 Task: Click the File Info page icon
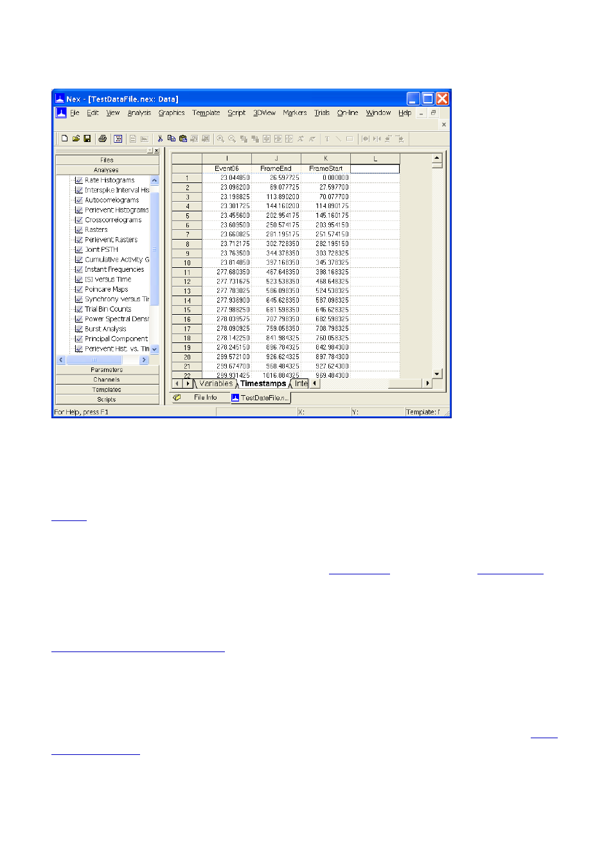177,397
